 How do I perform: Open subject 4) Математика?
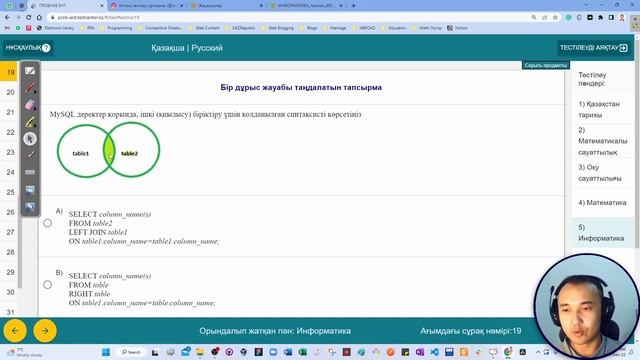point(602,202)
